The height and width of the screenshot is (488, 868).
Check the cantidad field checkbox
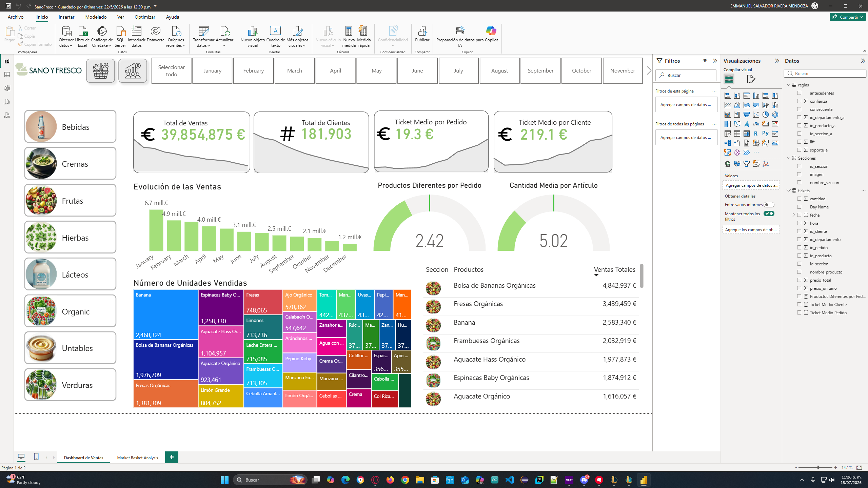tap(799, 199)
